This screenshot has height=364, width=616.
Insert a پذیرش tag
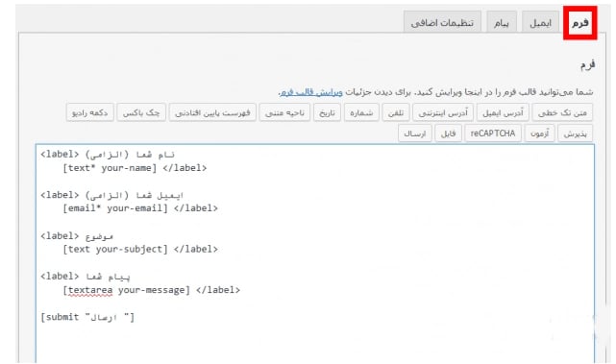pyautogui.click(x=575, y=133)
